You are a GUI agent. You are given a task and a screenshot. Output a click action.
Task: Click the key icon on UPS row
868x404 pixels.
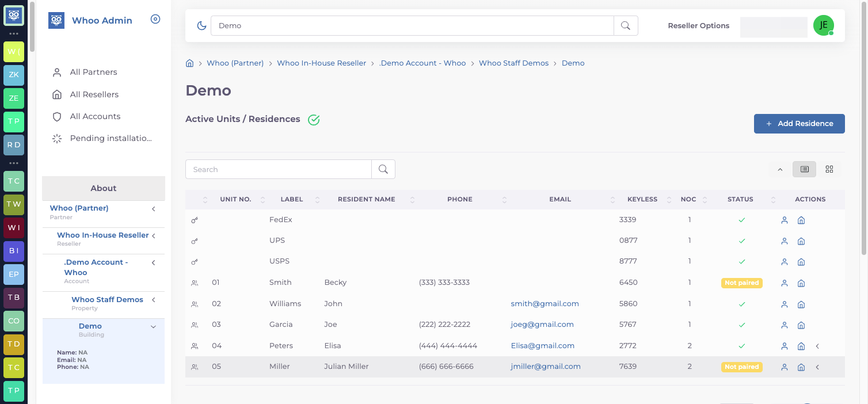[195, 241]
